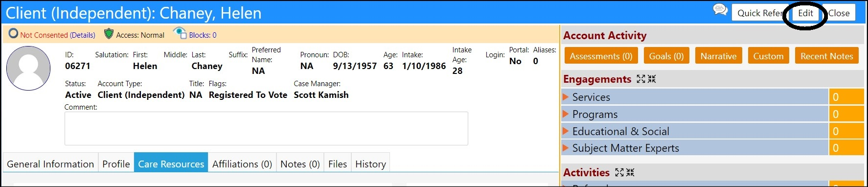The width and height of the screenshot is (868, 187).
Task: Click the Programs count orange cell
Action: pyautogui.click(x=846, y=114)
